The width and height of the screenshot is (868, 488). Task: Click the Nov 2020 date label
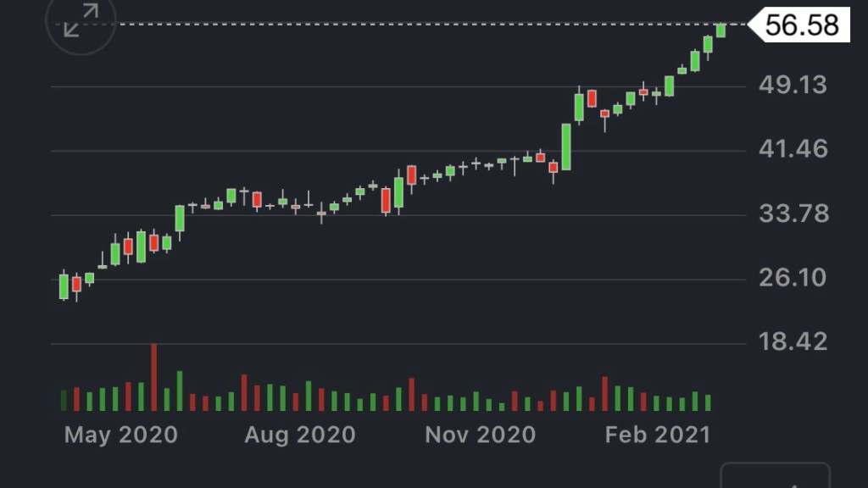480,435
